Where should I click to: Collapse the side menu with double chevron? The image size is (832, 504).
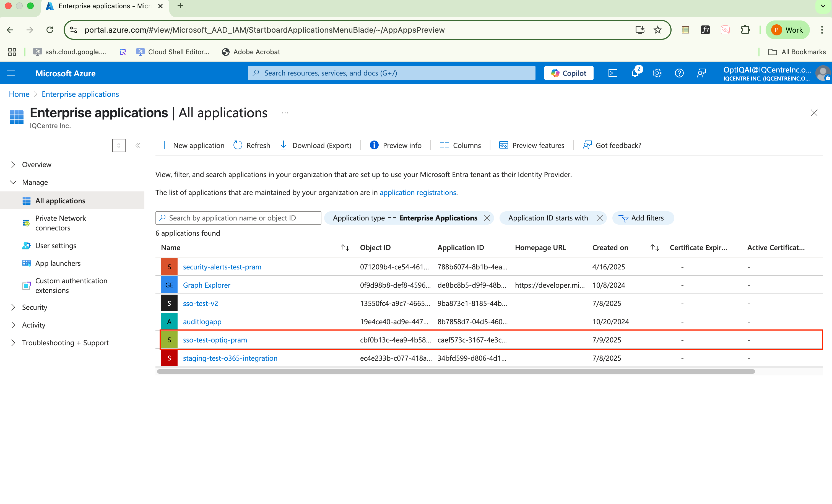pyautogui.click(x=138, y=145)
